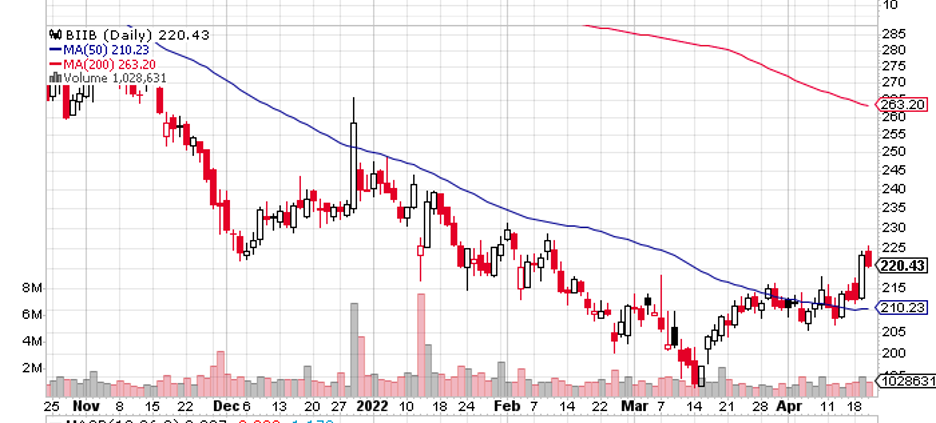Screen dimensions: 936x423
Task: Click the tall gray volume bar in late December
Action: tap(354, 350)
